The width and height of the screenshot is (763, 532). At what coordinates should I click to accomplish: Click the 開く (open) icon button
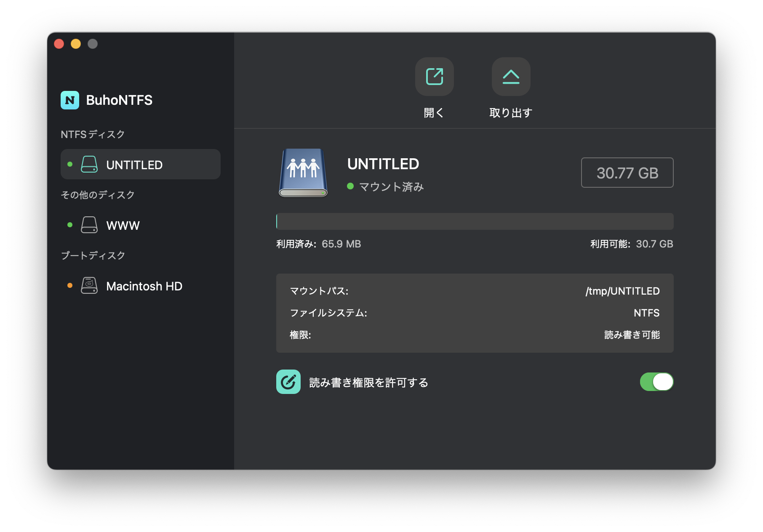point(434,77)
